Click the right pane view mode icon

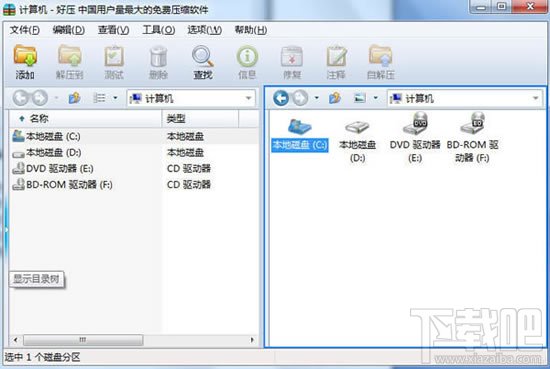pyautogui.click(x=360, y=98)
